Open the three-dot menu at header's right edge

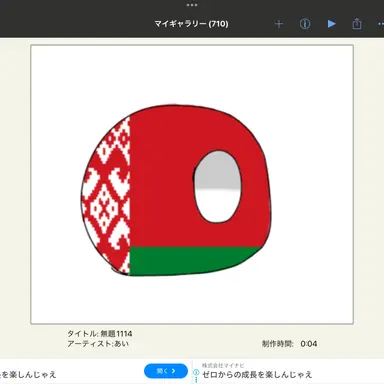tap(381, 24)
